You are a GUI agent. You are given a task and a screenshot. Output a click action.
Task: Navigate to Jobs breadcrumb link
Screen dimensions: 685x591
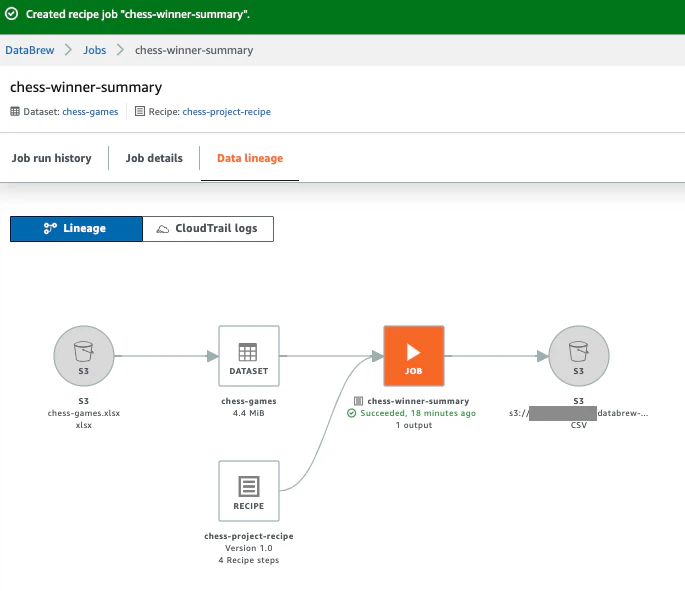95,50
